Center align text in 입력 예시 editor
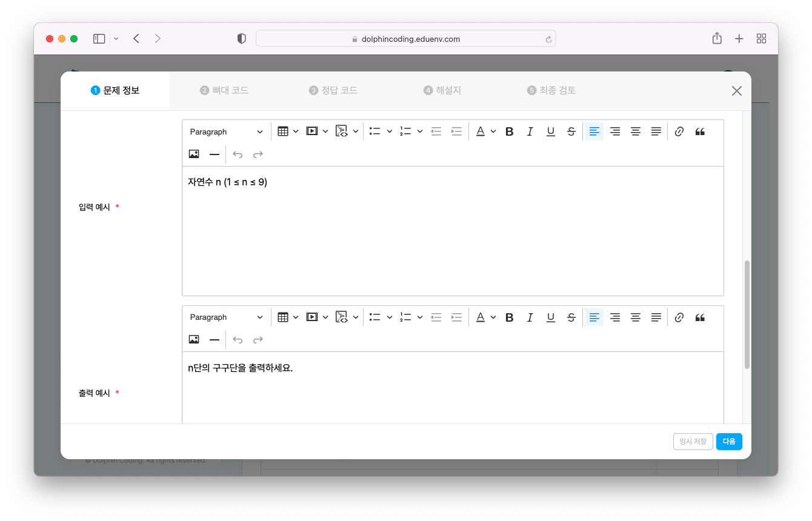This screenshot has width=812, height=521. [x=636, y=131]
